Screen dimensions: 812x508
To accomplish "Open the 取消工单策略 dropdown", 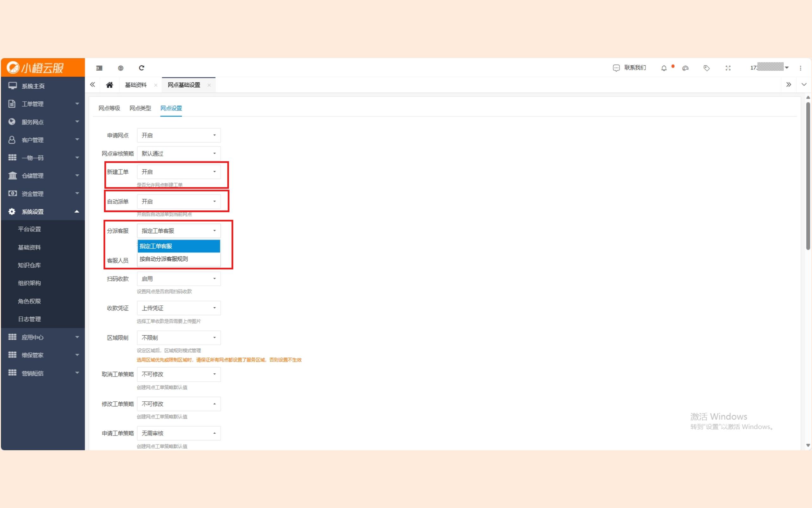I will tap(179, 374).
